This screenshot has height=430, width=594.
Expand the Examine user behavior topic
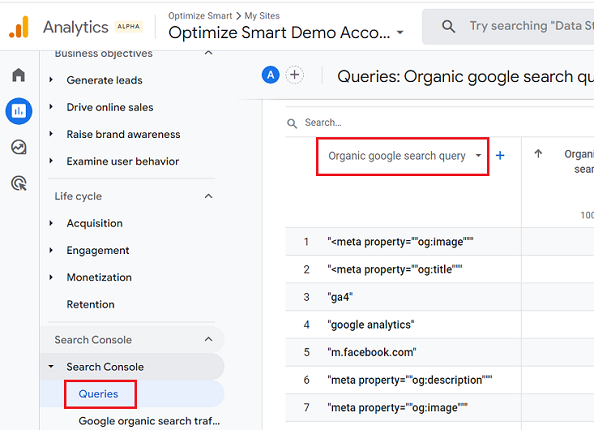[x=51, y=161]
